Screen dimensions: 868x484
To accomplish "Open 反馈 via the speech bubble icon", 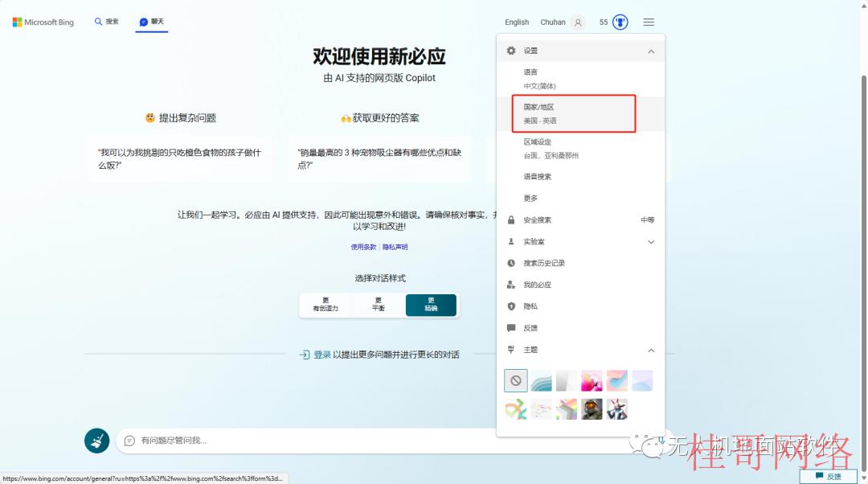I will coord(511,328).
